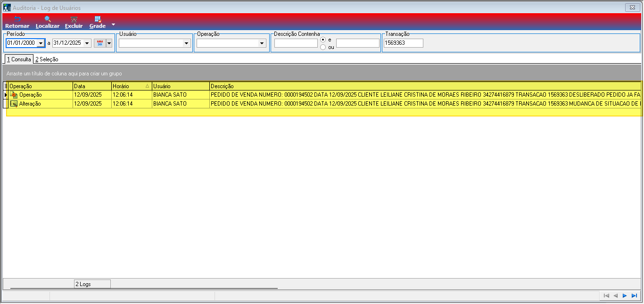Click the Localizar magnifier icon
Image resolution: width=644 pixels, height=304 pixels.
[48, 19]
